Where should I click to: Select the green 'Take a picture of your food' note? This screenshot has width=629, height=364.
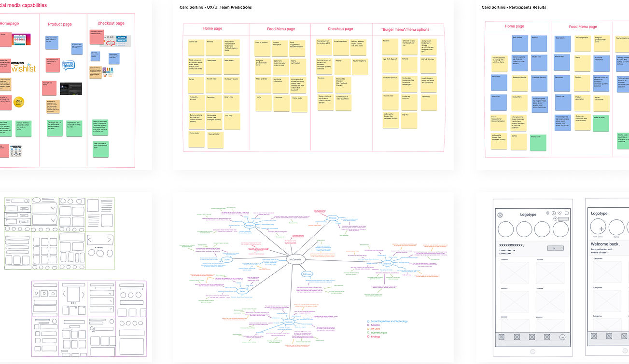[x=101, y=149]
